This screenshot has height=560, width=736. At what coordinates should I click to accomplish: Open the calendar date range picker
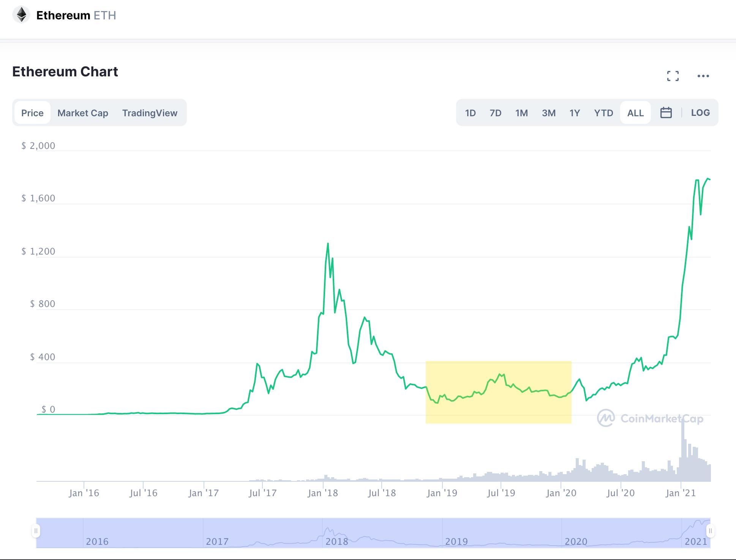click(x=666, y=113)
